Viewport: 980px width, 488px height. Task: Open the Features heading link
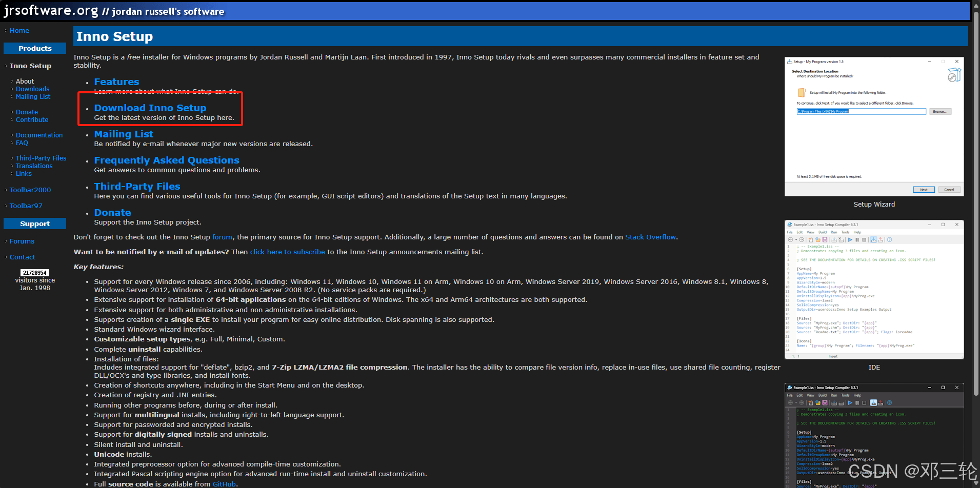tap(116, 82)
